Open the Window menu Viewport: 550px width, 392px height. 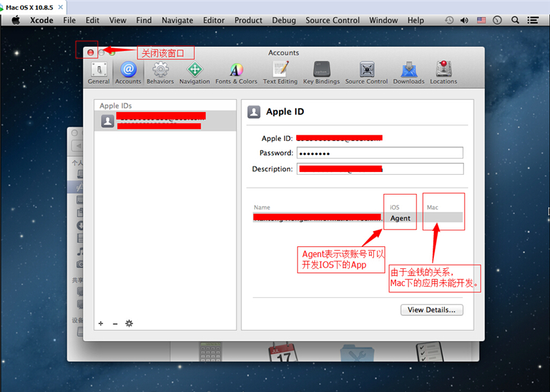[x=384, y=21]
